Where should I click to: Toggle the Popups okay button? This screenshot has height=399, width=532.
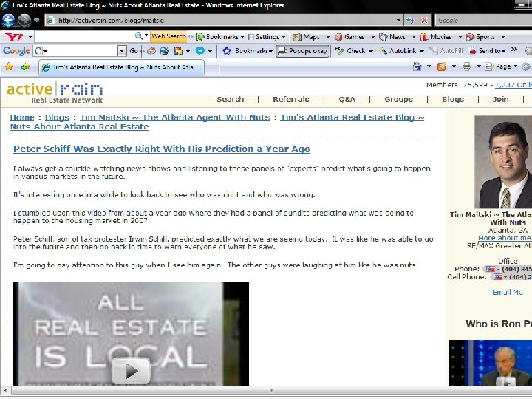pyautogui.click(x=302, y=51)
